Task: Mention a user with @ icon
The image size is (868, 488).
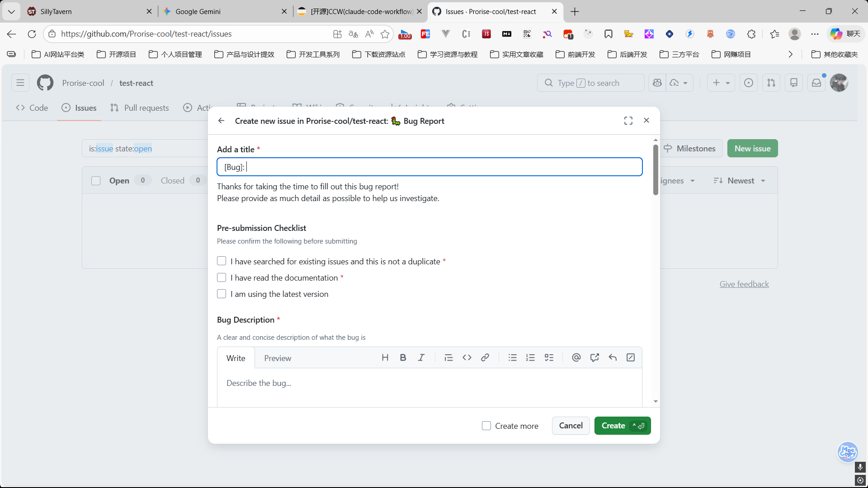Action: click(x=576, y=358)
